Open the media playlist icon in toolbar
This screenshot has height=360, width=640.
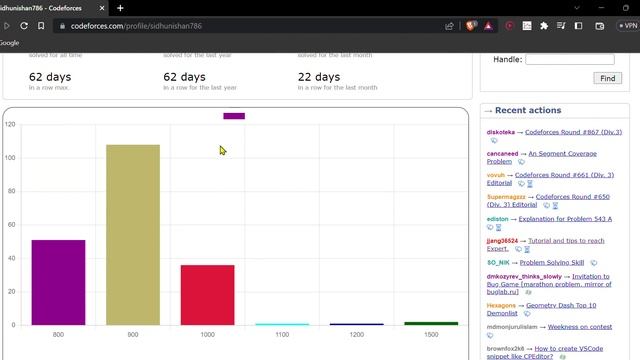[x=561, y=26]
